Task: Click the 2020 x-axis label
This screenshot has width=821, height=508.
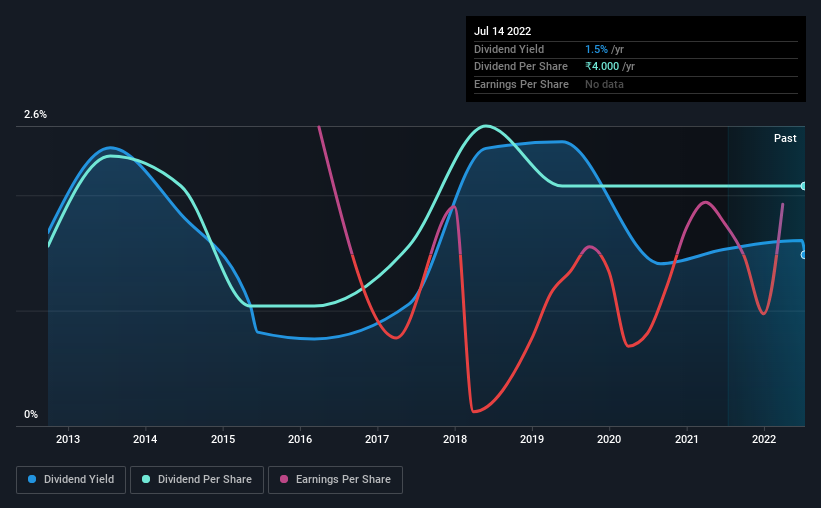Action: 609,439
